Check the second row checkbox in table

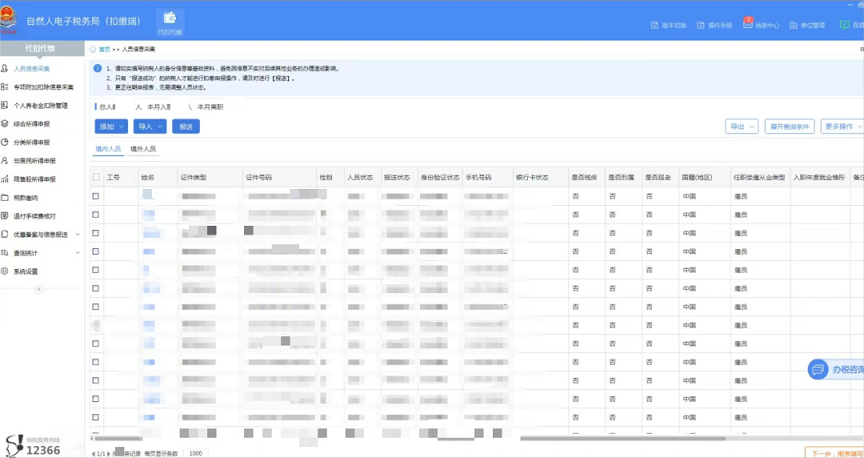(96, 214)
